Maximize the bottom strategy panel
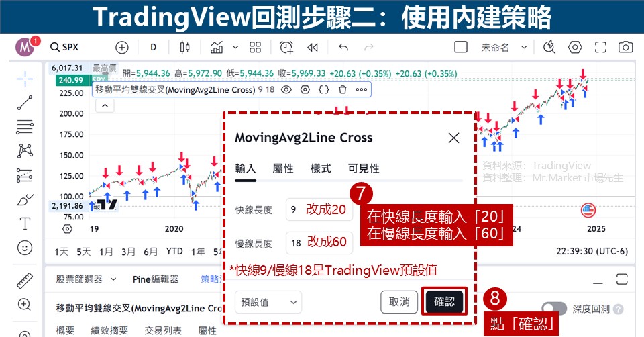Viewport: 644px width, 337px height. pos(623,279)
